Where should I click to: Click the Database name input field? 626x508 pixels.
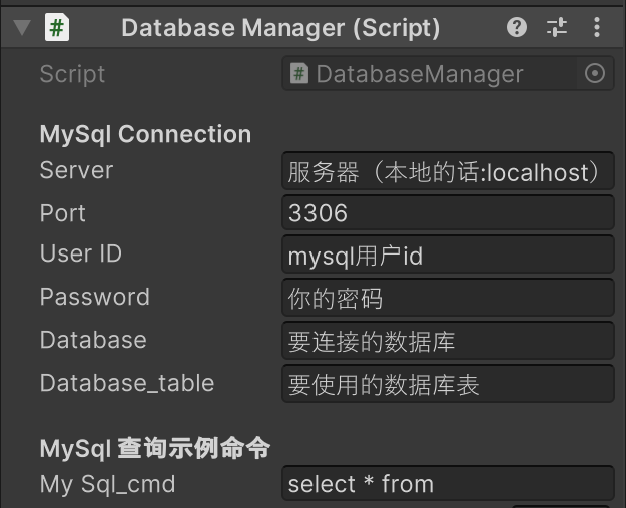448,341
